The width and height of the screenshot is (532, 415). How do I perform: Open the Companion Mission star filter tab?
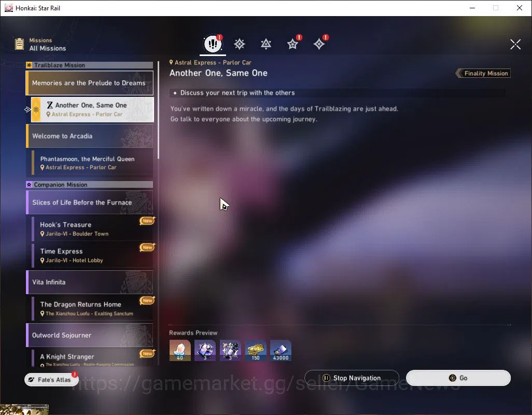292,44
